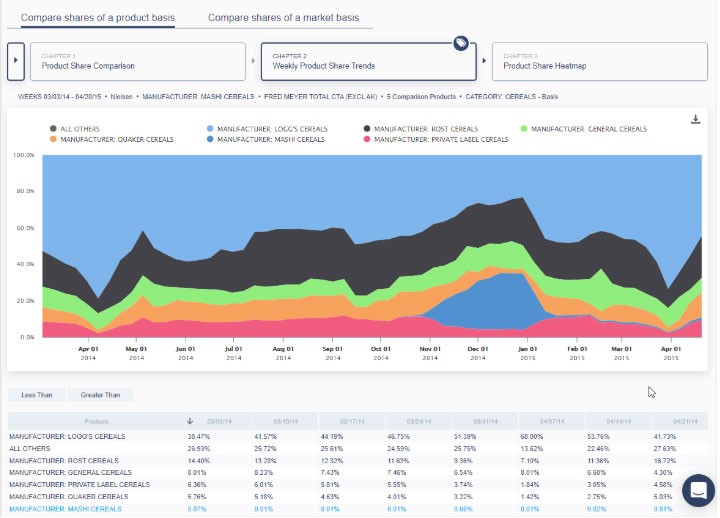Select the MANUFACTURER: ROST CEREALS table row
The width and height of the screenshot is (720, 518).
point(358,461)
